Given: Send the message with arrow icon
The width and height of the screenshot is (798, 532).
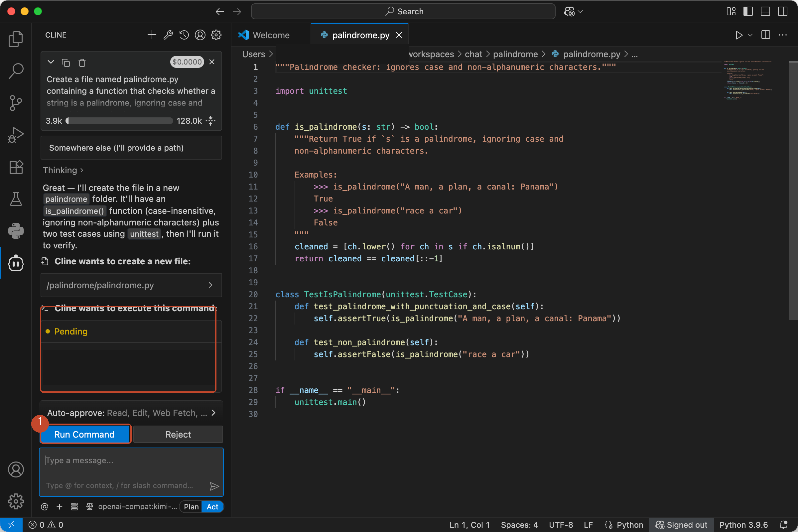Looking at the screenshot, I should click(214, 486).
